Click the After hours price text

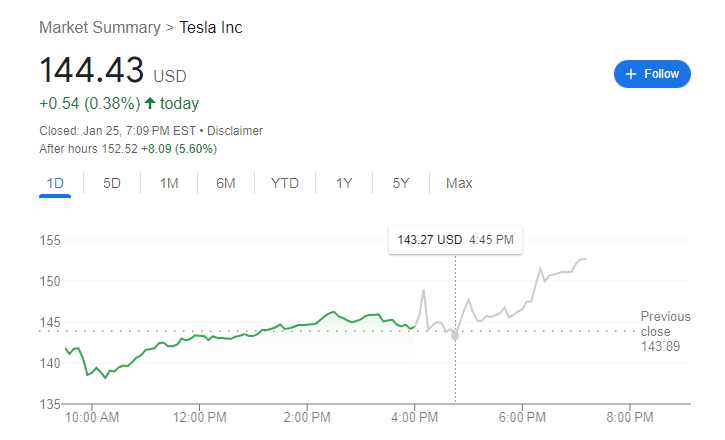tap(128, 148)
